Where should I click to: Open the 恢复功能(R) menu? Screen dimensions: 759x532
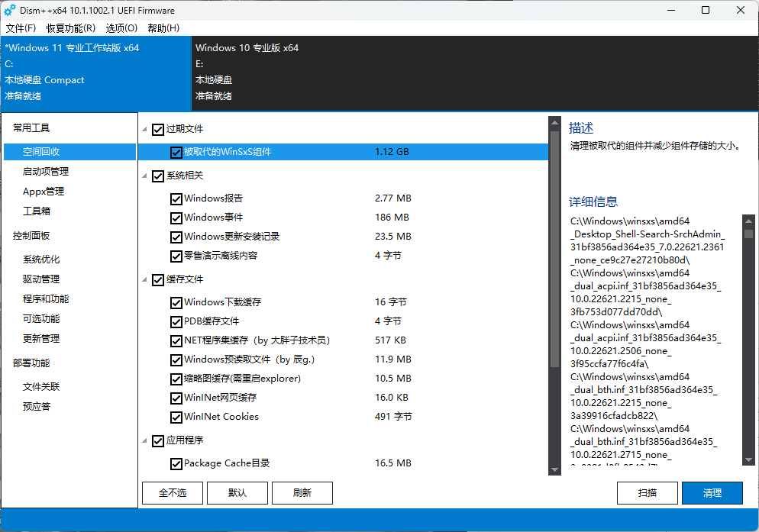pyautogui.click(x=71, y=28)
